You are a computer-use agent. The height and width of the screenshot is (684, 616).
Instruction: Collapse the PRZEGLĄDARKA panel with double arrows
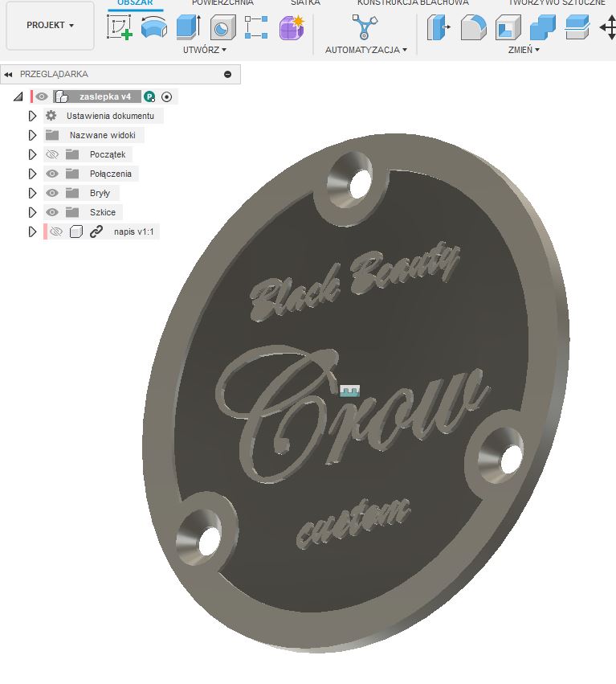tap(8, 75)
